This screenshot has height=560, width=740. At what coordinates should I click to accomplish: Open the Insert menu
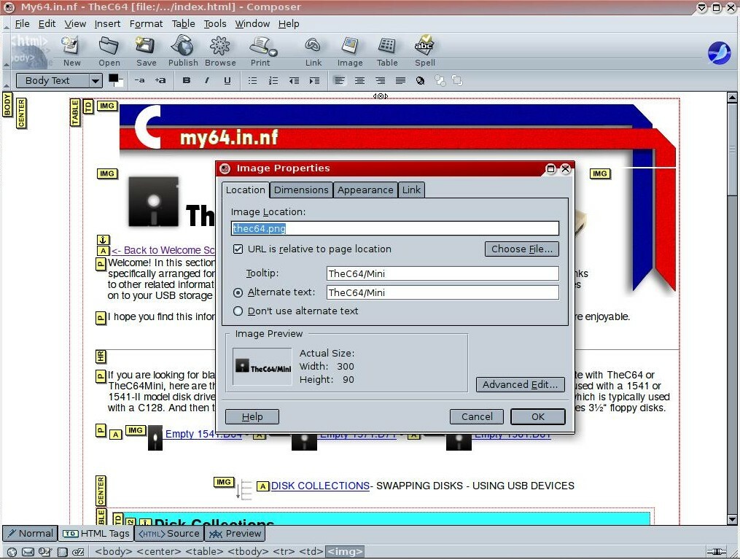coord(107,23)
